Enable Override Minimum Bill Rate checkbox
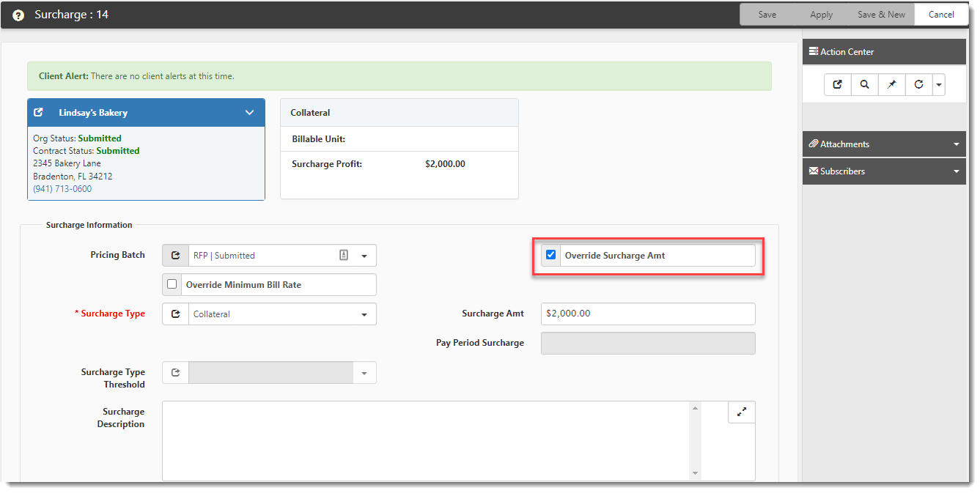The height and width of the screenshot is (493, 980). click(x=172, y=284)
